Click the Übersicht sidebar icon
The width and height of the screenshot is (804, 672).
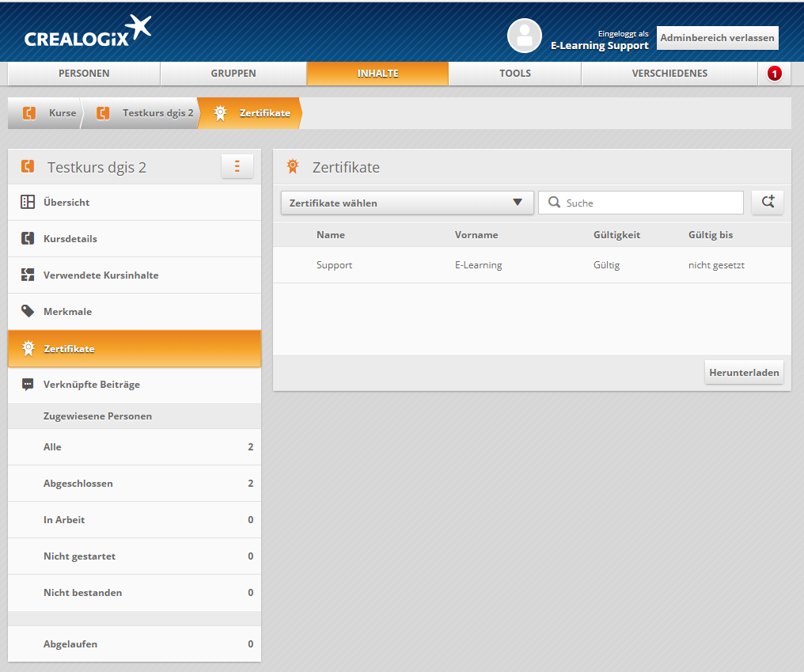click(x=28, y=202)
